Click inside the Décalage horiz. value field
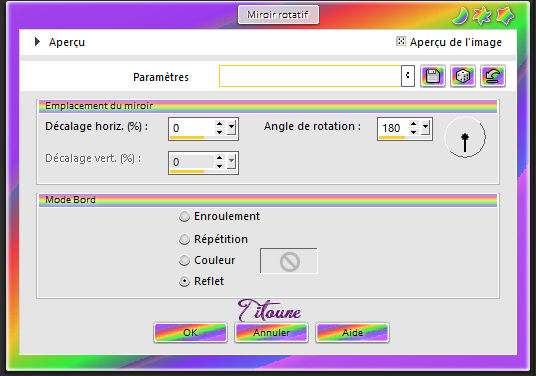The image size is (536, 376). click(192, 128)
